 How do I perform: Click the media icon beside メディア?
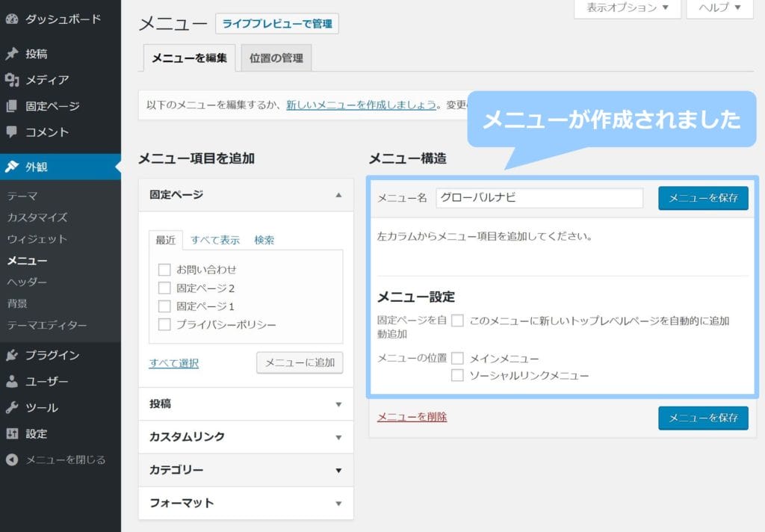point(12,79)
